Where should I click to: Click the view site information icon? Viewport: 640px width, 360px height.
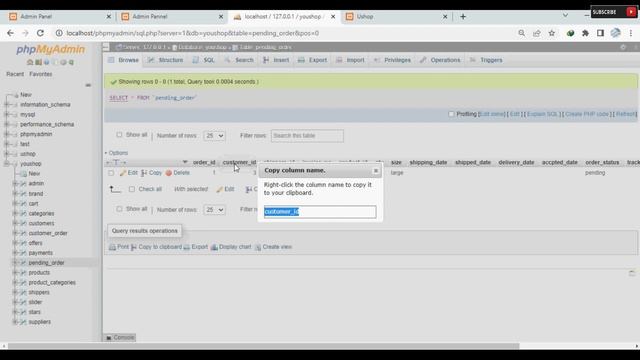point(59,33)
